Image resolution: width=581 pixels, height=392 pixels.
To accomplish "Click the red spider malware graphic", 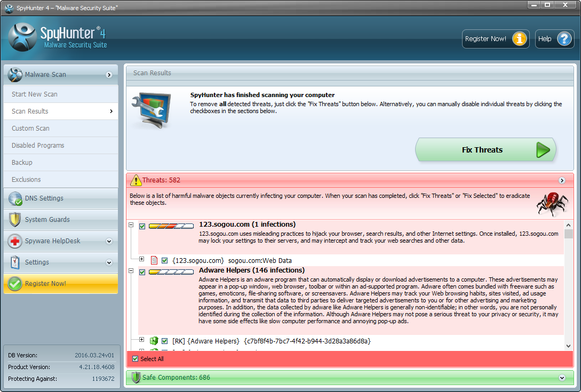I will click(553, 204).
